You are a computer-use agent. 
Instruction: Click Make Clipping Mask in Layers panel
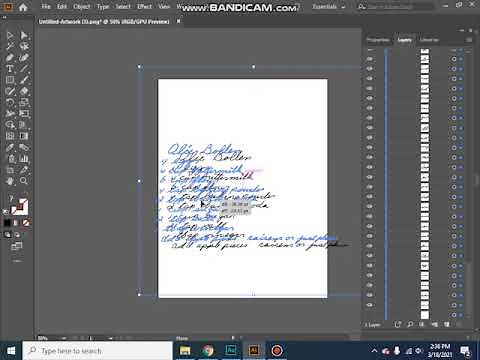422,324
